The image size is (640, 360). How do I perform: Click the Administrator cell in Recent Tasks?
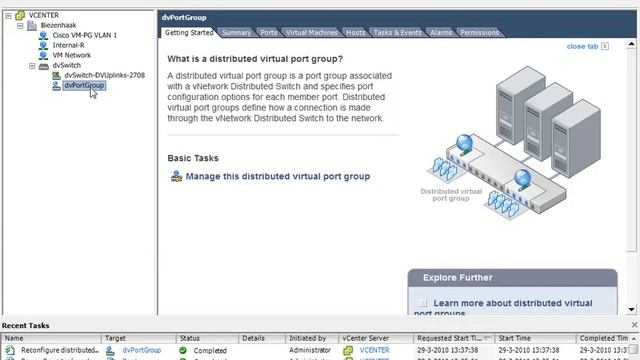pos(310,350)
